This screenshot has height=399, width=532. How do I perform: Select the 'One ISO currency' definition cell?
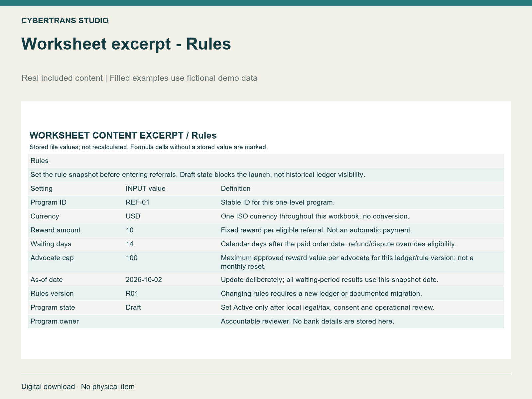[361, 216]
